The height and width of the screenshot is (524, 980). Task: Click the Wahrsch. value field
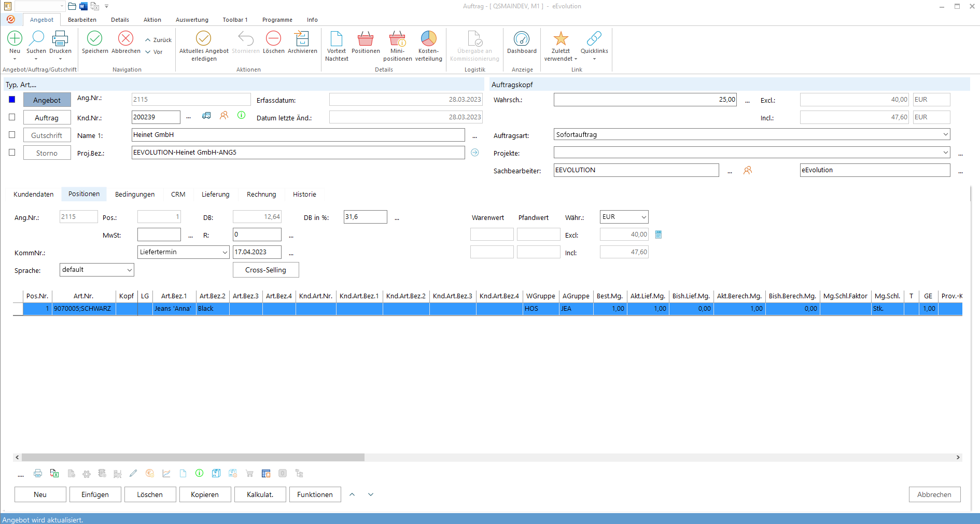tap(645, 100)
